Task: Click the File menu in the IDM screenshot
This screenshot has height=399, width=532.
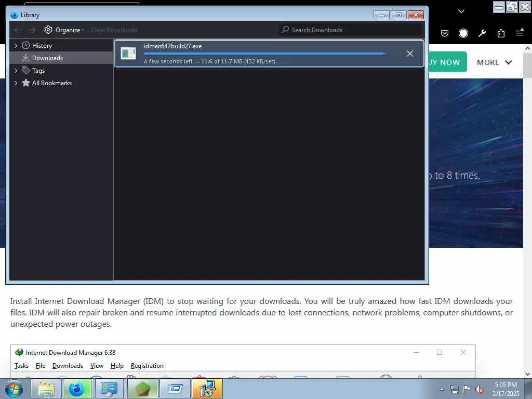Action: 41,366
